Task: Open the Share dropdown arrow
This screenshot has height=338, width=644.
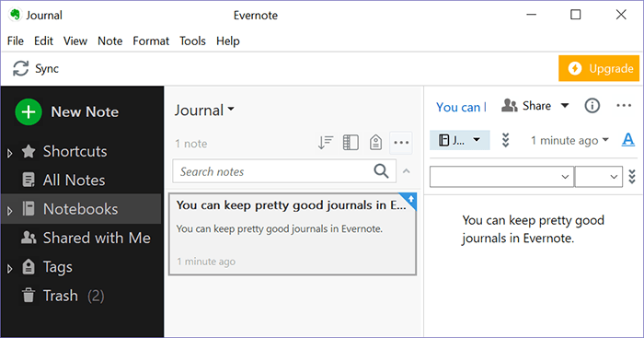Action: pyautogui.click(x=565, y=106)
